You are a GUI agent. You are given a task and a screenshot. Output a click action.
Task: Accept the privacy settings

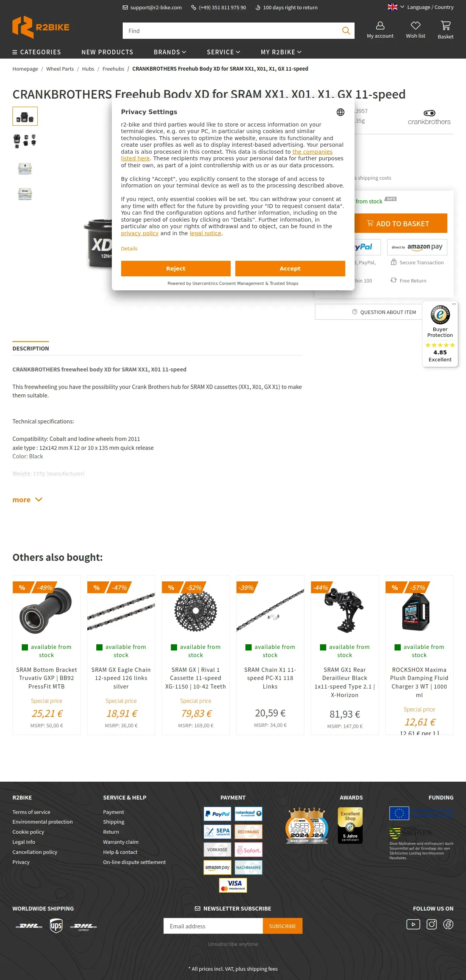[290, 269]
